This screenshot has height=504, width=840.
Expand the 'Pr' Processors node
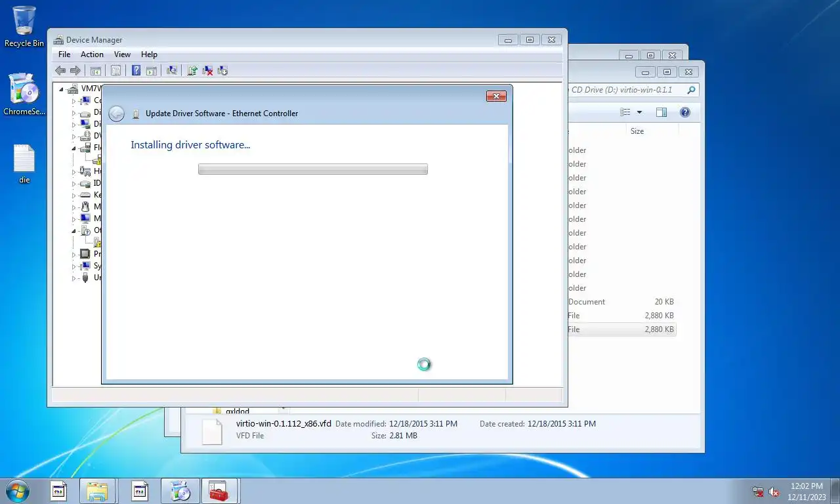point(74,254)
